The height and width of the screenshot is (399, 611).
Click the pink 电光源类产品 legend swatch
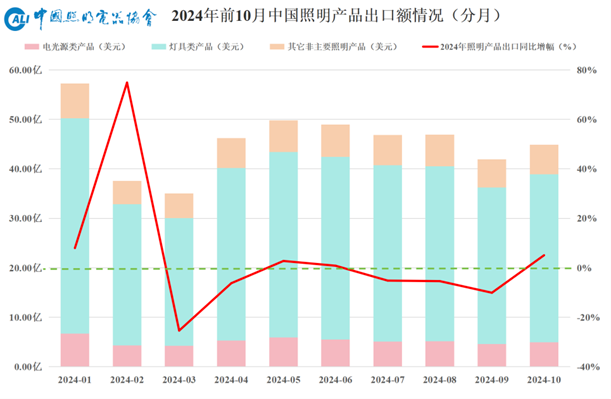click(x=32, y=47)
